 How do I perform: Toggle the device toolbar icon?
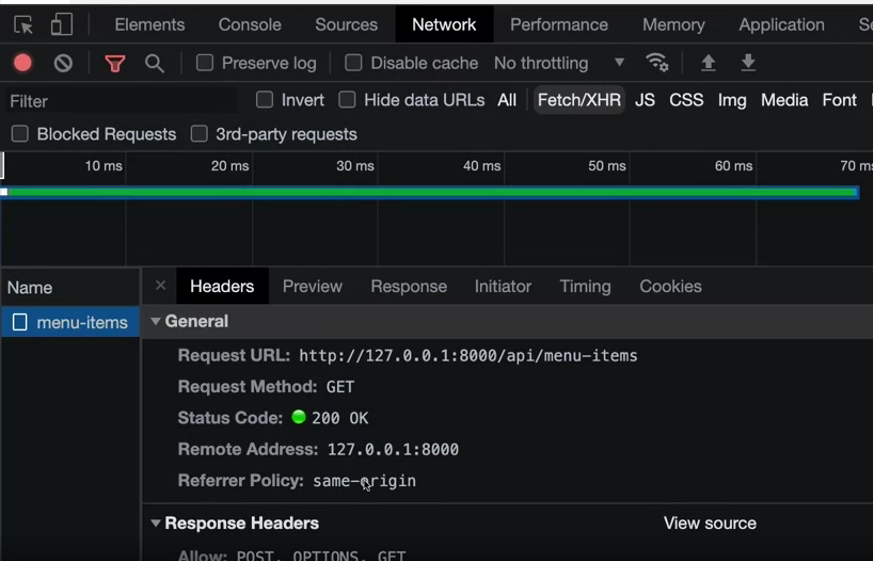tap(61, 25)
